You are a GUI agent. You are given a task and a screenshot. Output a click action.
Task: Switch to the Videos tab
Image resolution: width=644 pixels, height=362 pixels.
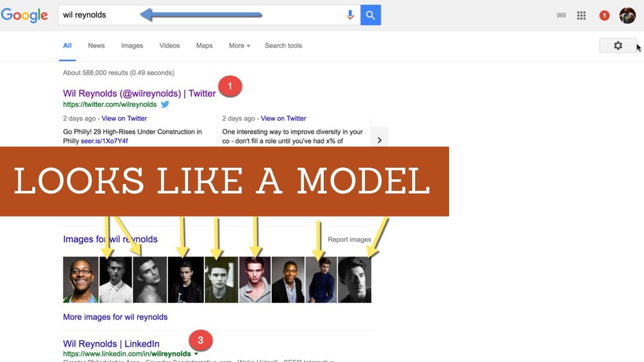click(x=170, y=45)
